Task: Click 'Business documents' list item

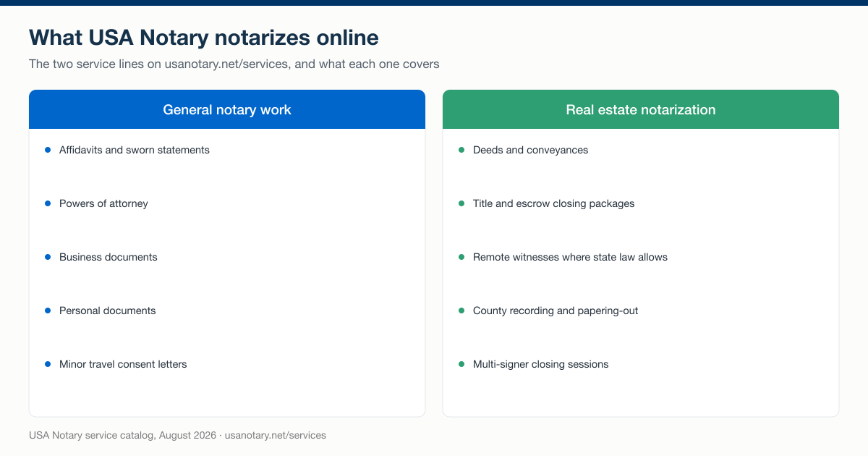Action: 108,257
